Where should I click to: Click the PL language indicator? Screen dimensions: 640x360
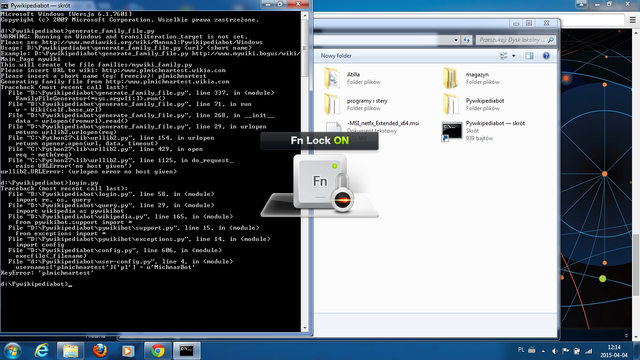point(521,350)
